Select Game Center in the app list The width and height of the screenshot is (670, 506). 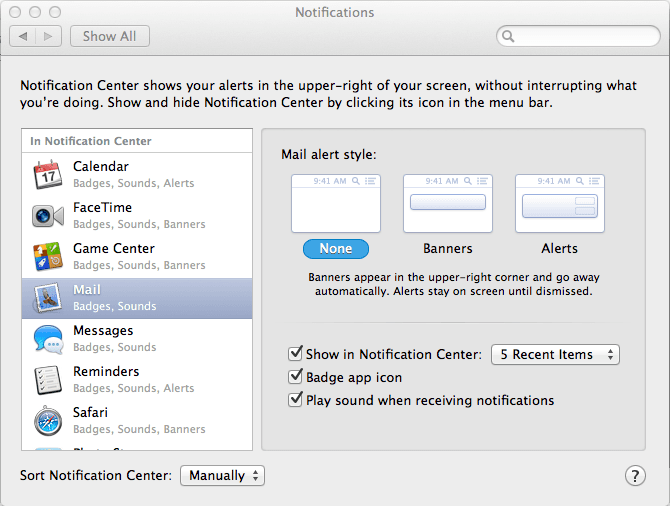click(137, 256)
